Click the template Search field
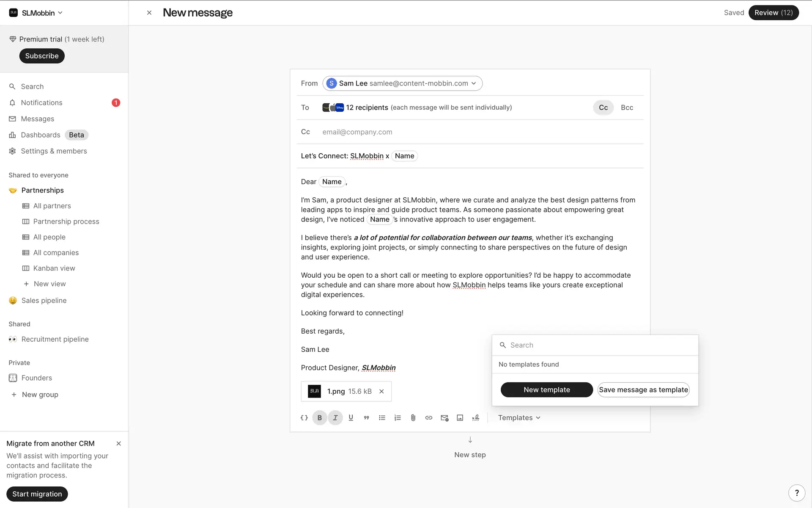The width and height of the screenshot is (812, 508). [x=601, y=345]
